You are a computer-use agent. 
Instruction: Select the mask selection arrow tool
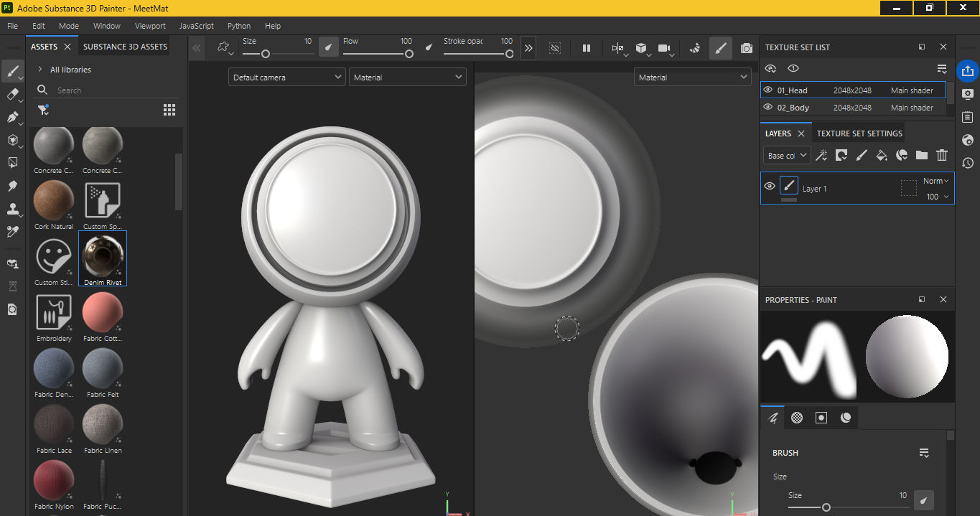[x=12, y=163]
